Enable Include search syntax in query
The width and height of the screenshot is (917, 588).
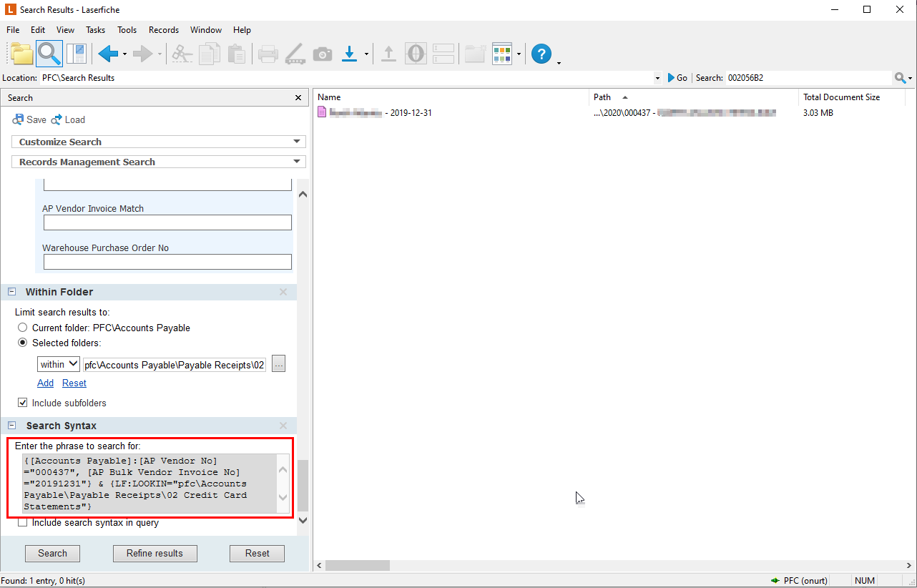tap(23, 523)
